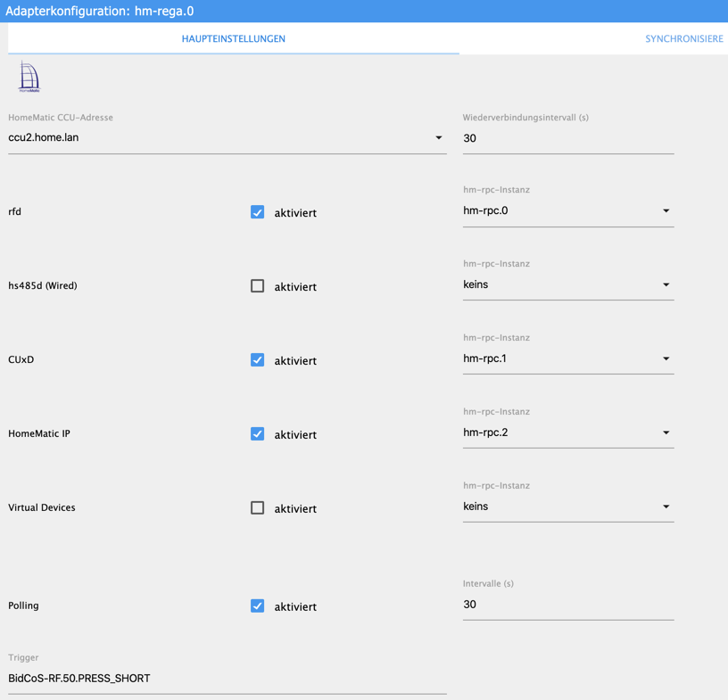Click the rfd row label
728x700 pixels.
tap(15, 211)
